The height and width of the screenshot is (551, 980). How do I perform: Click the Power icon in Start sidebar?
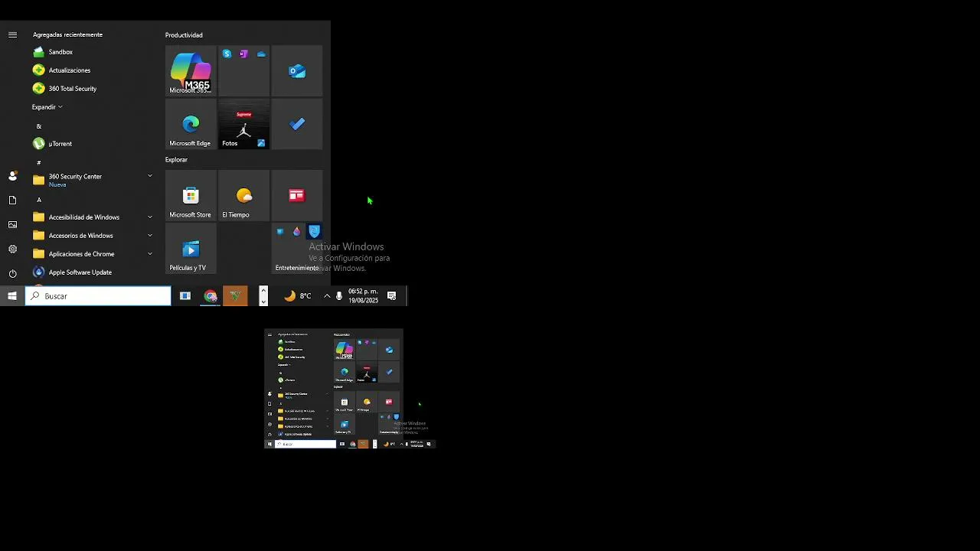pyautogui.click(x=12, y=273)
